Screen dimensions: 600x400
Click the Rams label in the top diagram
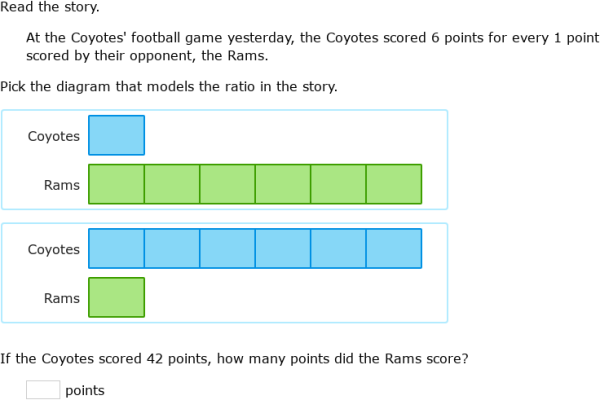click(x=62, y=185)
